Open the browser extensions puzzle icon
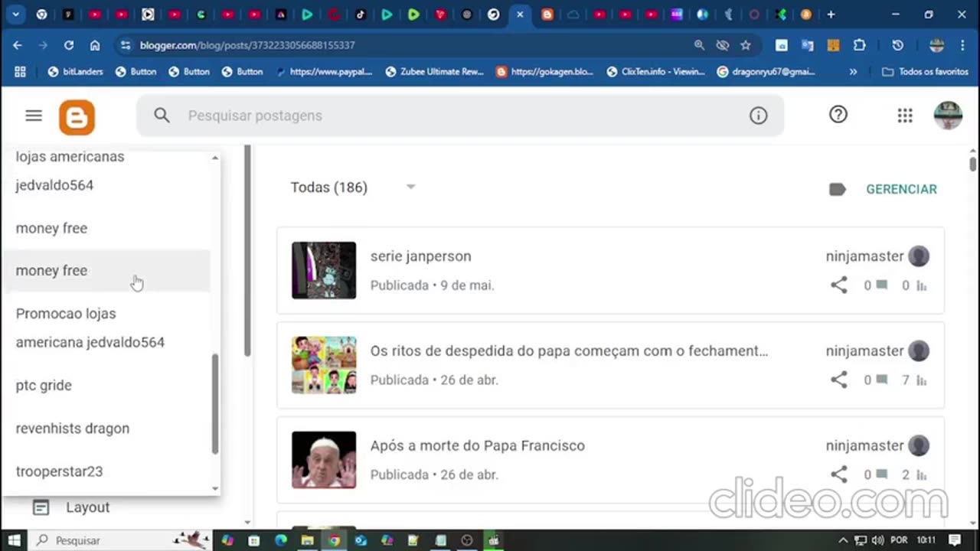 click(860, 45)
